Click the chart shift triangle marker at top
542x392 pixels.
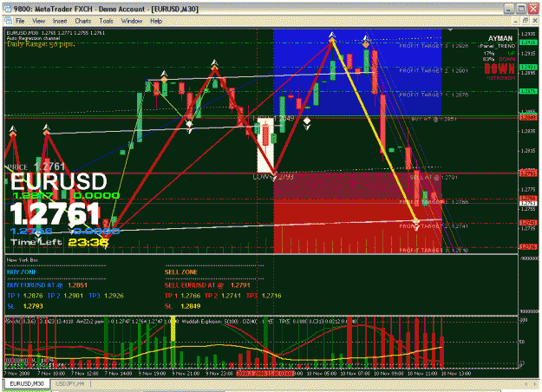[450, 30]
